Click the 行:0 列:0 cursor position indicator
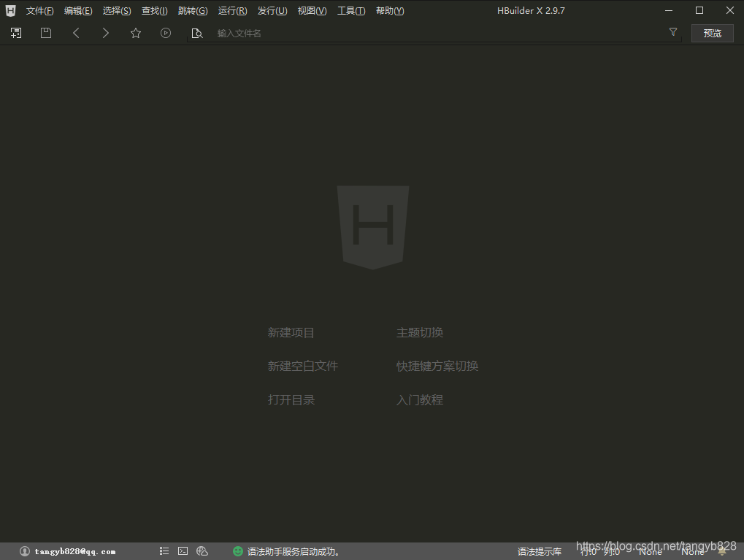 (x=599, y=551)
